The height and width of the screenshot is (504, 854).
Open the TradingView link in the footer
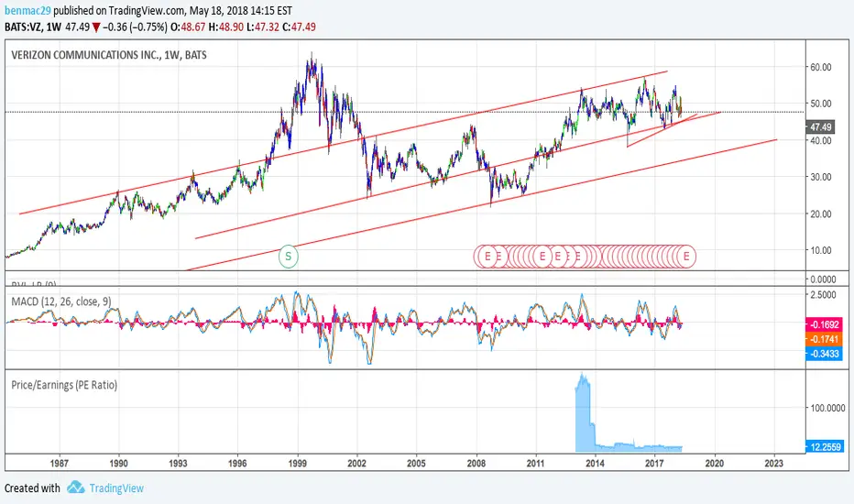(116, 488)
